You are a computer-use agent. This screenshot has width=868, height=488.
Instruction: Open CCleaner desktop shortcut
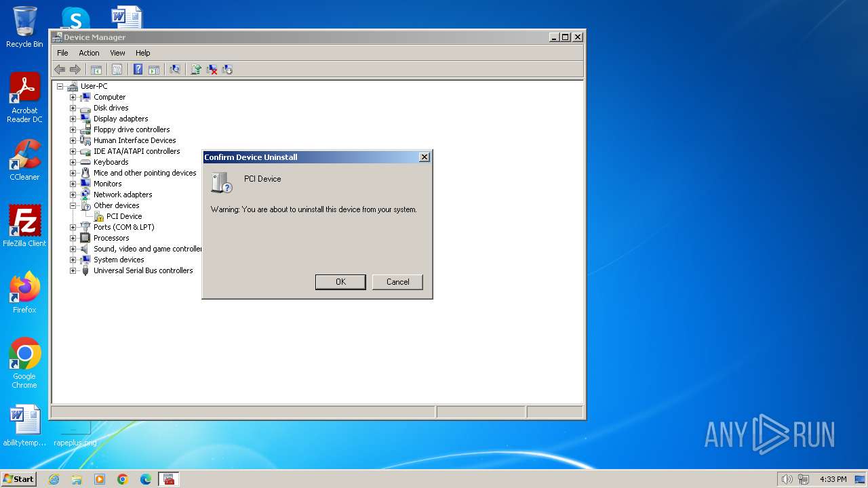(x=24, y=160)
